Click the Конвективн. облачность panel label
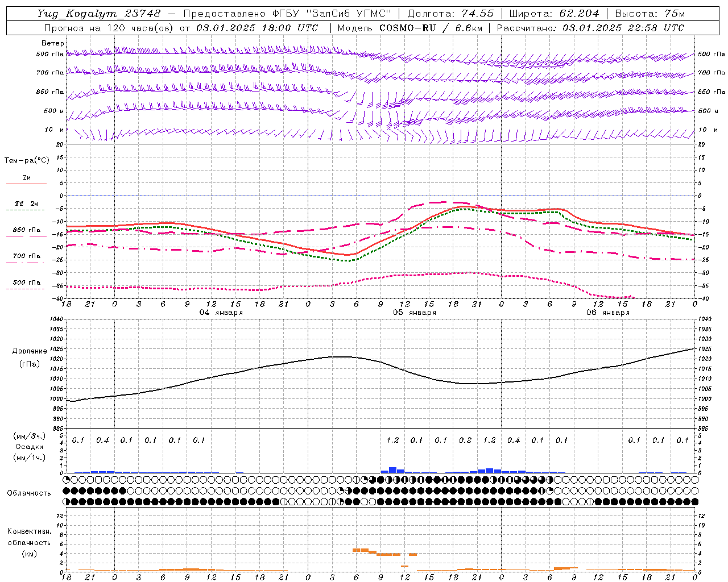728x582 pixels. [x=29, y=537]
